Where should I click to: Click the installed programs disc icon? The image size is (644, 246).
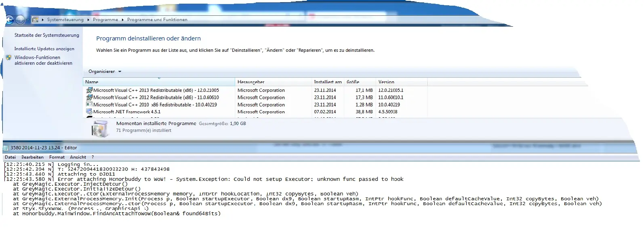99,128
